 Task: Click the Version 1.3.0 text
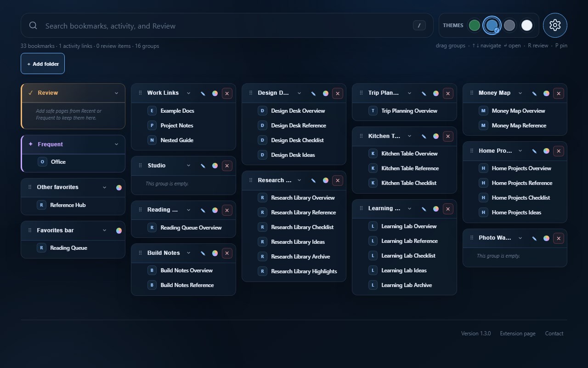pyautogui.click(x=476, y=333)
